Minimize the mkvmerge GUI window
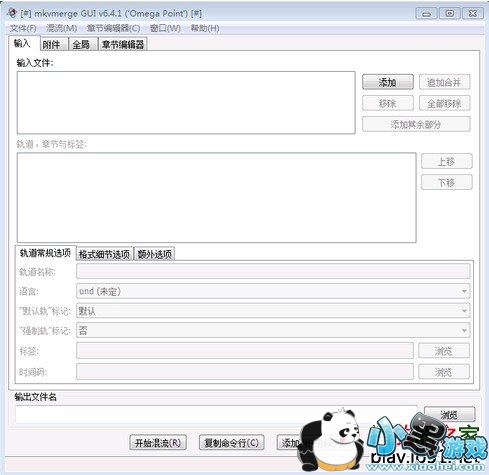 (427, 14)
